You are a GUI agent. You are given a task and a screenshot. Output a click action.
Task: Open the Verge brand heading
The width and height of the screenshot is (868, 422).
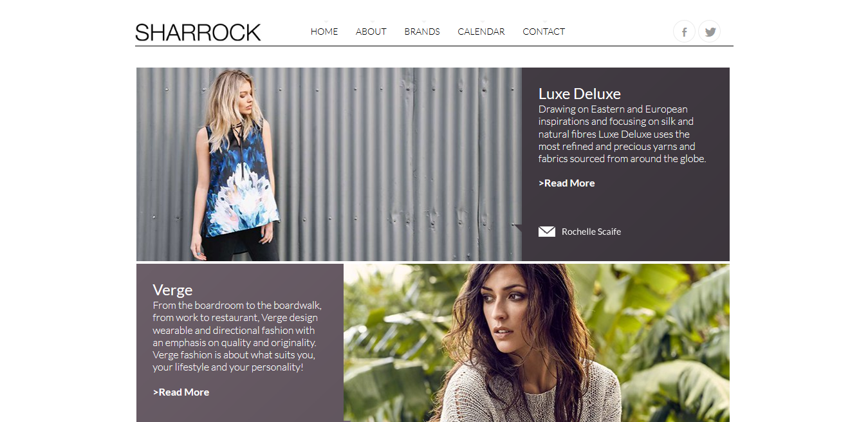pos(172,290)
